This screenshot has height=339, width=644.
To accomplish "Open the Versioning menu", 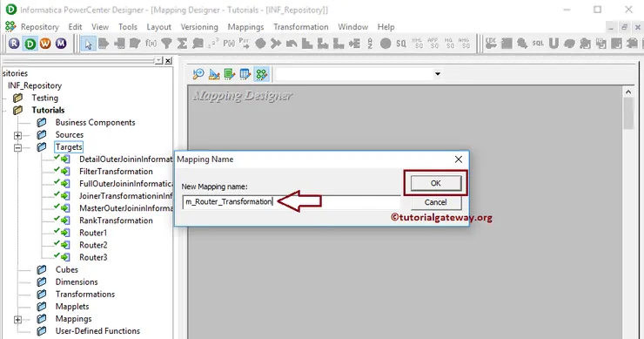I will pyautogui.click(x=199, y=27).
